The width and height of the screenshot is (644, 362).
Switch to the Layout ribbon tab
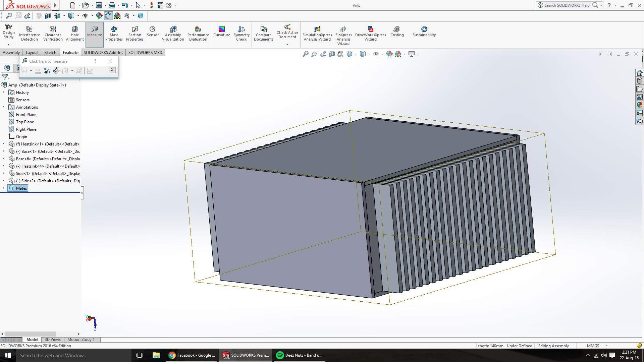tap(32, 53)
